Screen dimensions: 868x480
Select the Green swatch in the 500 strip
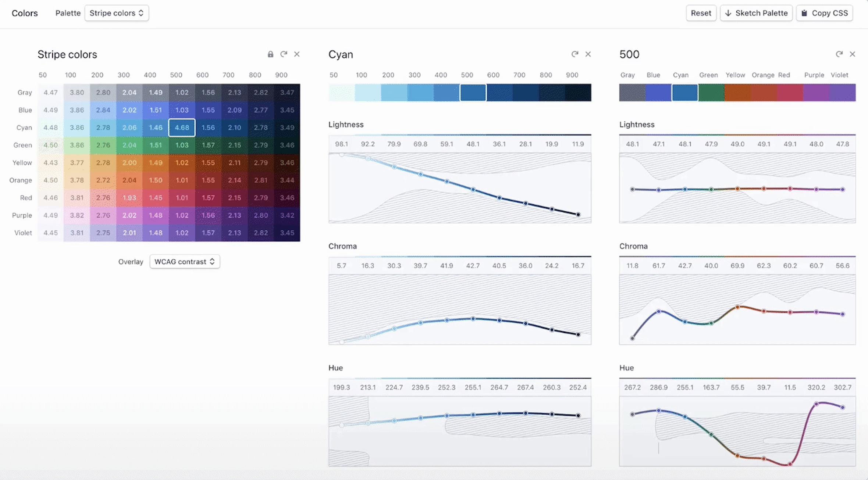(711, 93)
